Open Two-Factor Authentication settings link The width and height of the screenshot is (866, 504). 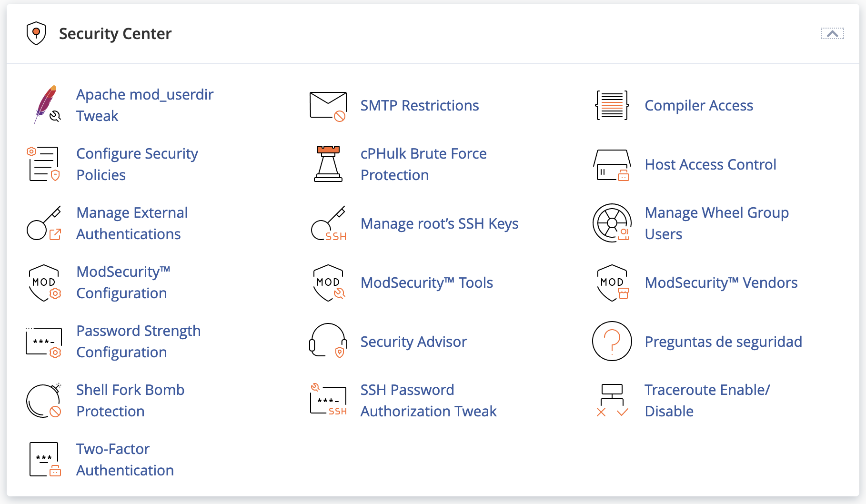tap(125, 460)
